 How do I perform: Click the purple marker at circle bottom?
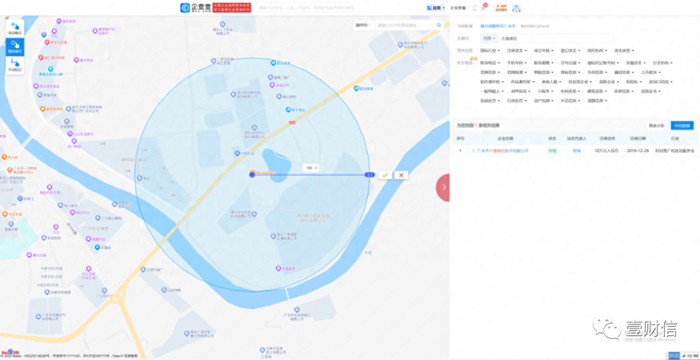tap(278, 268)
